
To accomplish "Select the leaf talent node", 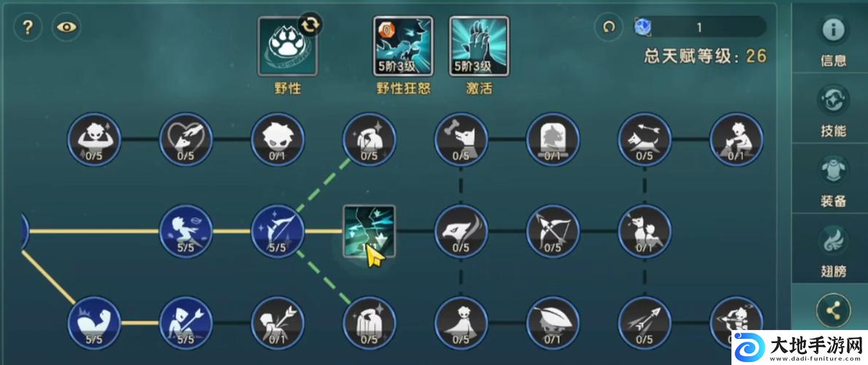I will tap(553, 323).
